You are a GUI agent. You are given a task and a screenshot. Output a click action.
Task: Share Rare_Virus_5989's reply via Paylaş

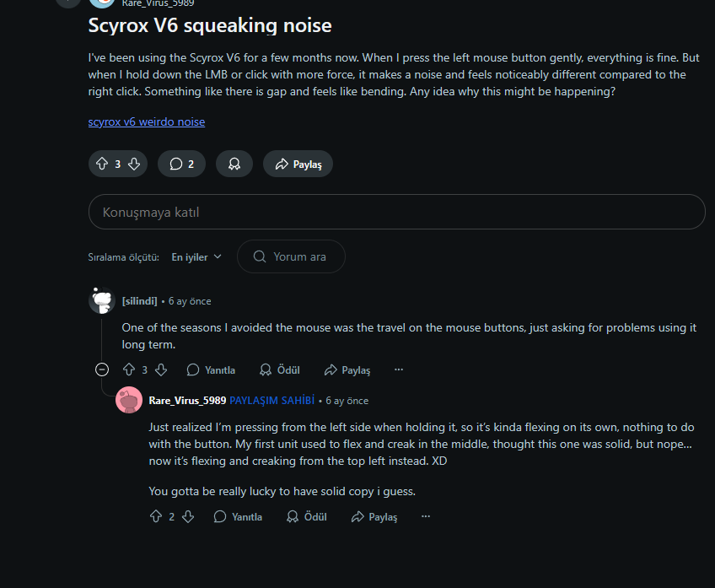pos(374,517)
